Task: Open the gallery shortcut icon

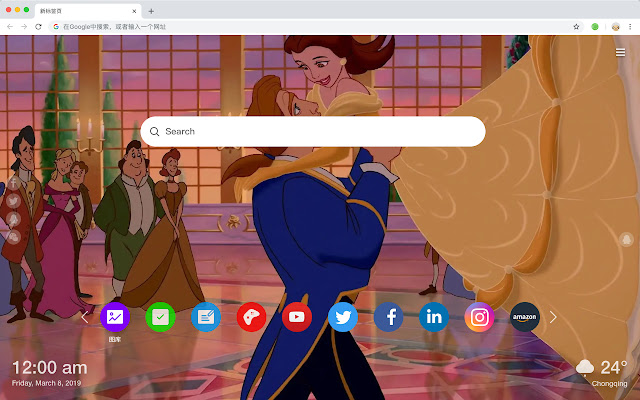Action: point(115,317)
